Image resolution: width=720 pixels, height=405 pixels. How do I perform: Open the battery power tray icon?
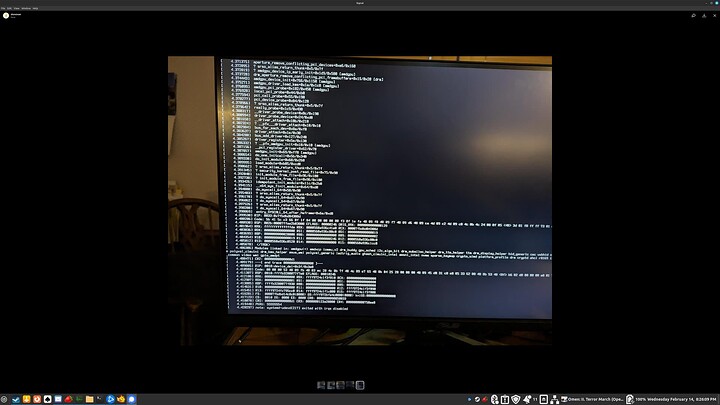tap(630, 399)
